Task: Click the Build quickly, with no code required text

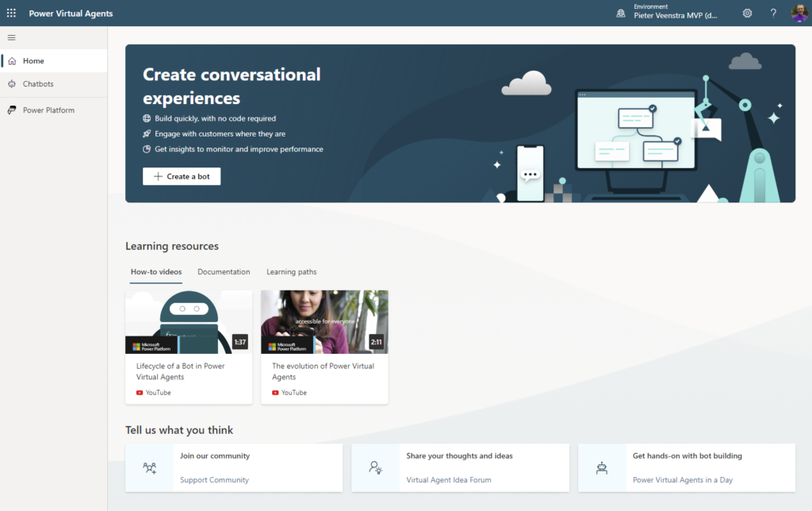Action: click(x=216, y=118)
